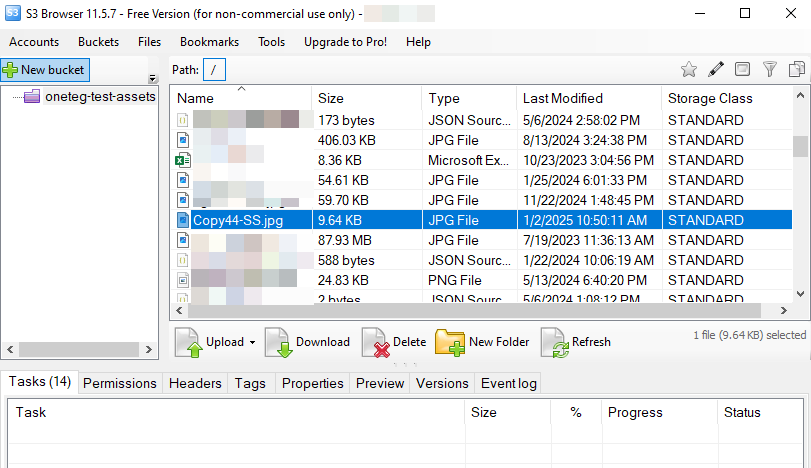Switch to the Permissions tab

pyautogui.click(x=119, y=383)
